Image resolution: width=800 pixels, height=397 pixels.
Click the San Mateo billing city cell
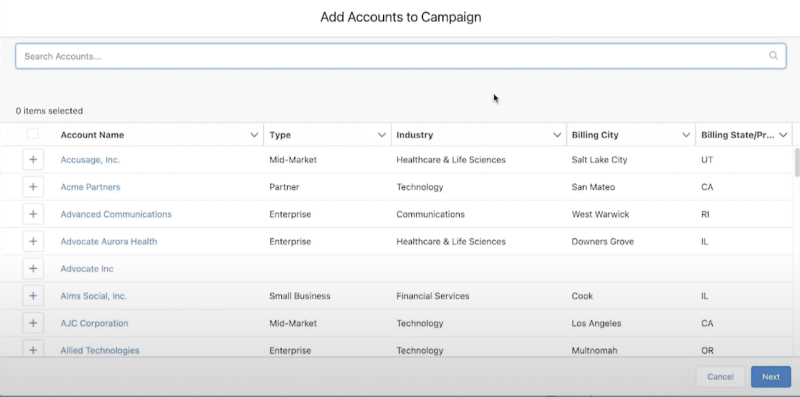[x=593, y=187]
